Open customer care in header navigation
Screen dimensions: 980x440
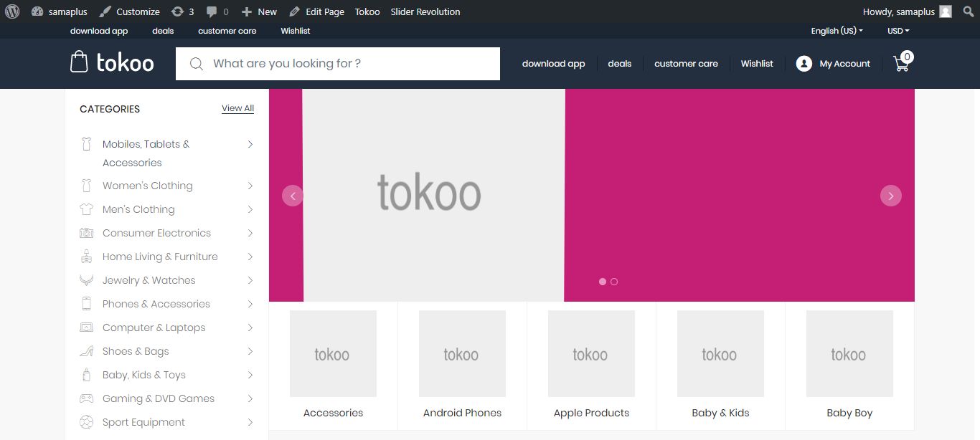686,64
